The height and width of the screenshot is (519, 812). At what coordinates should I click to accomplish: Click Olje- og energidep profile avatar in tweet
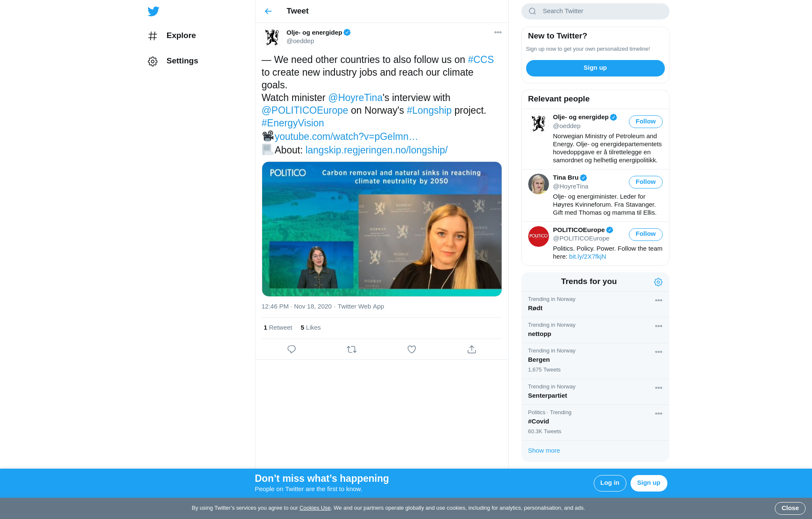(x=272, y=37)
